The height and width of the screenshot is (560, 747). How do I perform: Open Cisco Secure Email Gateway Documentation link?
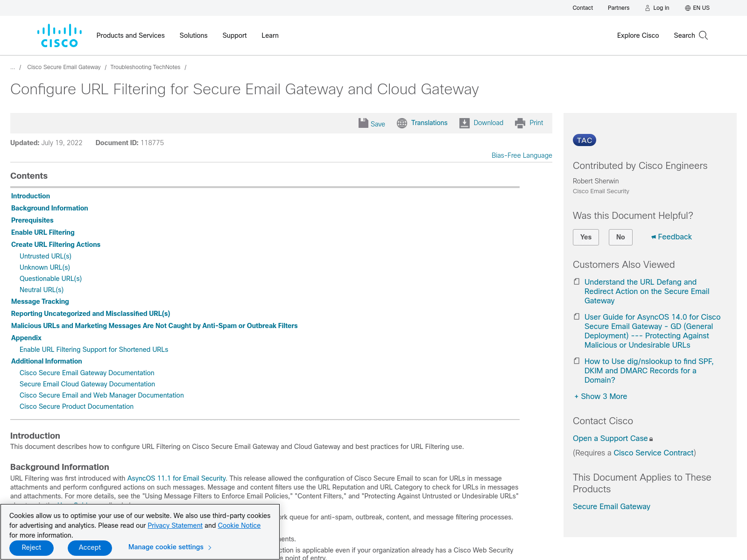point(87,373)
